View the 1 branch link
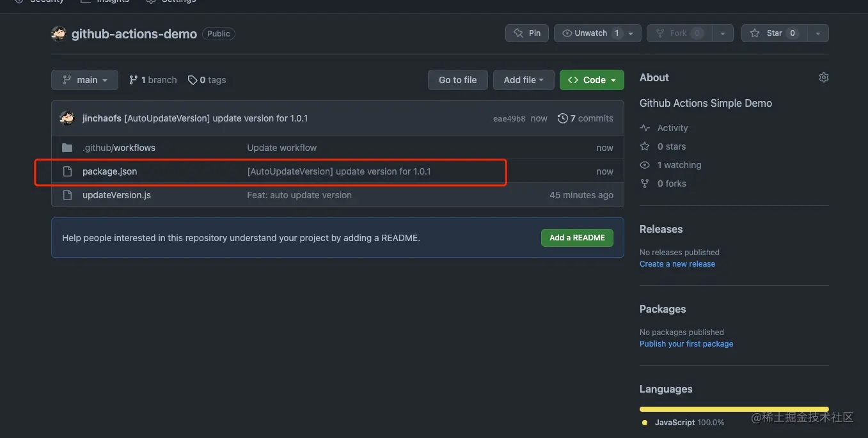The width and height of the screenshot is (868, 438). 153,80
